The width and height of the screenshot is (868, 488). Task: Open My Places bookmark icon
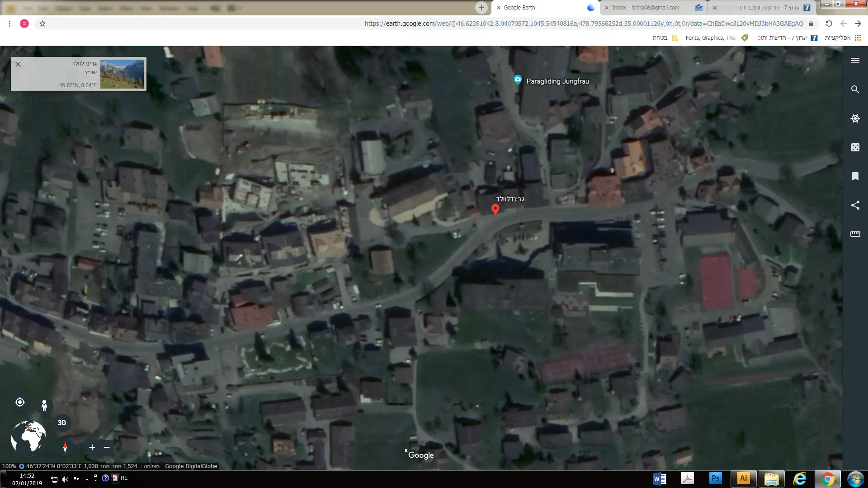point(855,176)
